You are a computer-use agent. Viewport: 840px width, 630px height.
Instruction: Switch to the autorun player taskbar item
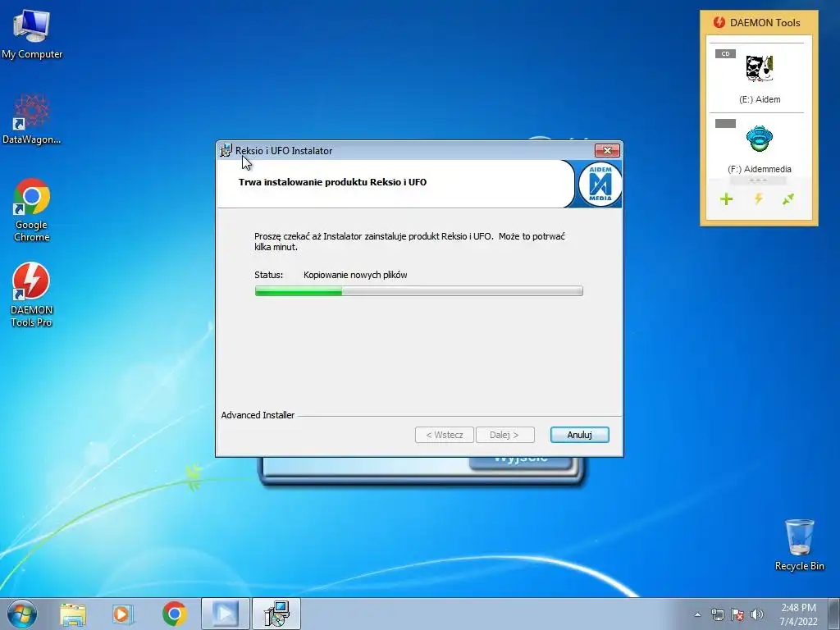click(x=225, y=614)
